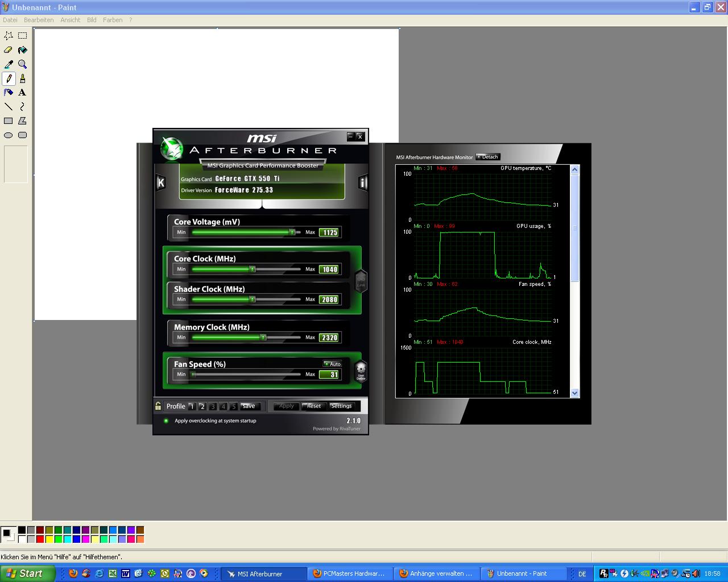Open the Windows Start menu
The image size is (728, 582).
(x=28, y=573)
